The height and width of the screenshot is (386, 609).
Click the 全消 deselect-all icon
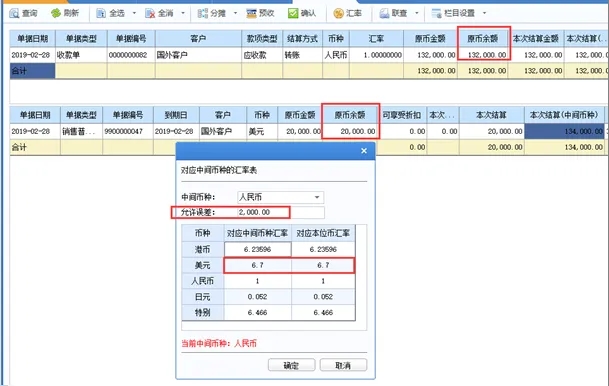tap(150, 14)
